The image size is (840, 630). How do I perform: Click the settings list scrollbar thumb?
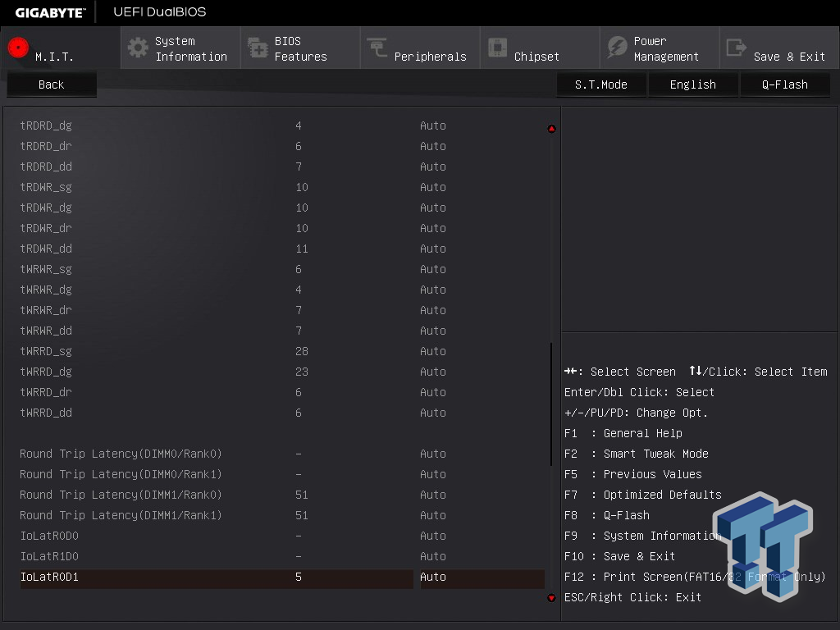point(551,404)
